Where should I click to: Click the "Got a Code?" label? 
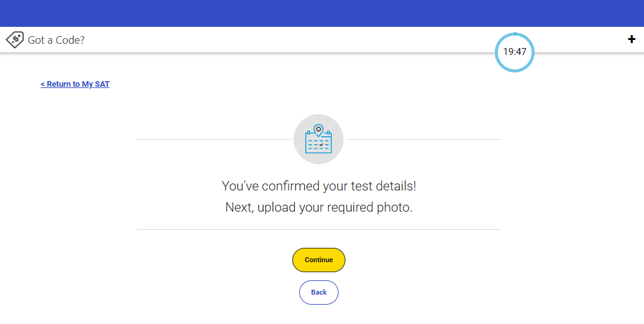[56, 40]
